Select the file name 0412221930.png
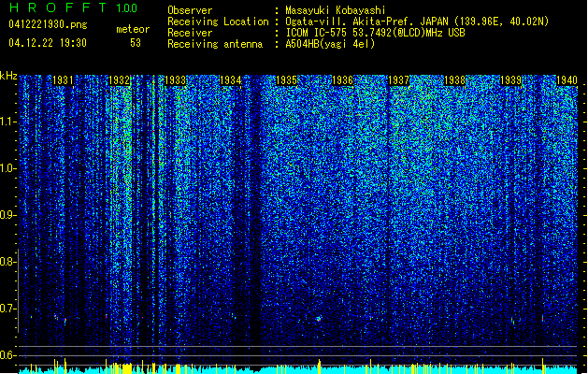This screenshot has height=374, width=588. pos(48,24)
